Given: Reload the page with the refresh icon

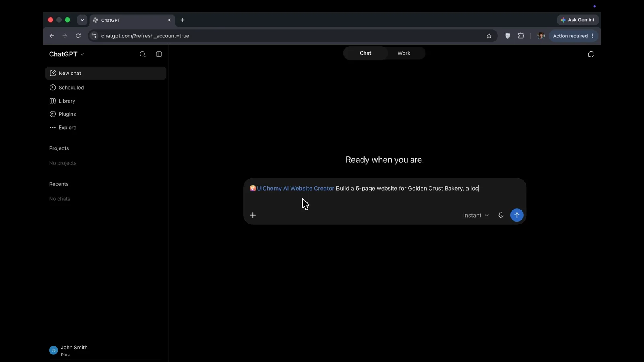Looking at the screenshot, I should [78, 36].
